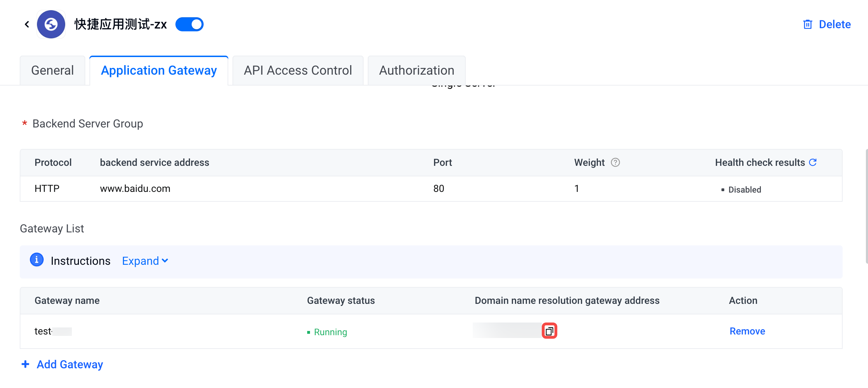Click the application logo icon

point(51,24)
